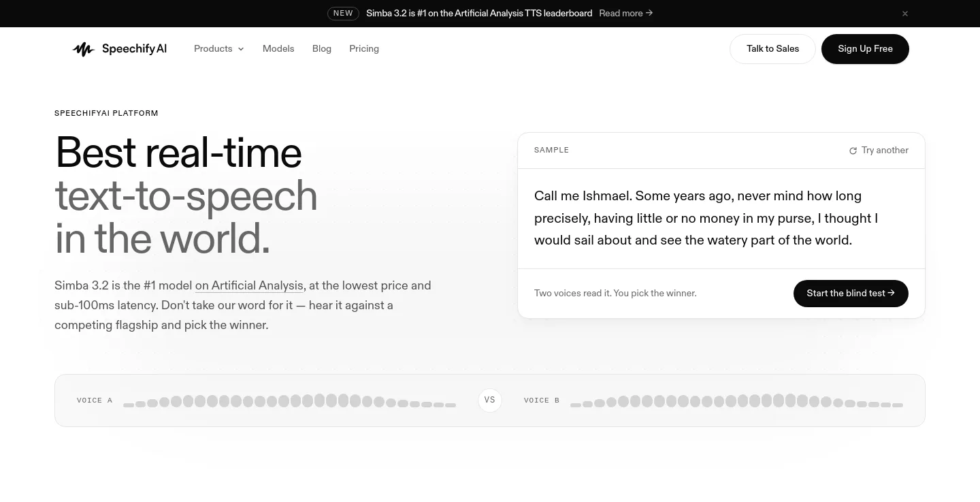Screen dimensions: 980x502
Task: Click the Speechify AI waveform logo icon
Action: tap(83, 49)
